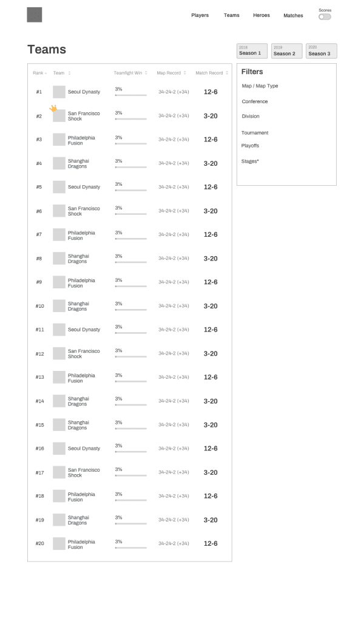Sort by Rank using its arrow icon
This screenshot has width=364, height=618.
(x=45, y=73)
